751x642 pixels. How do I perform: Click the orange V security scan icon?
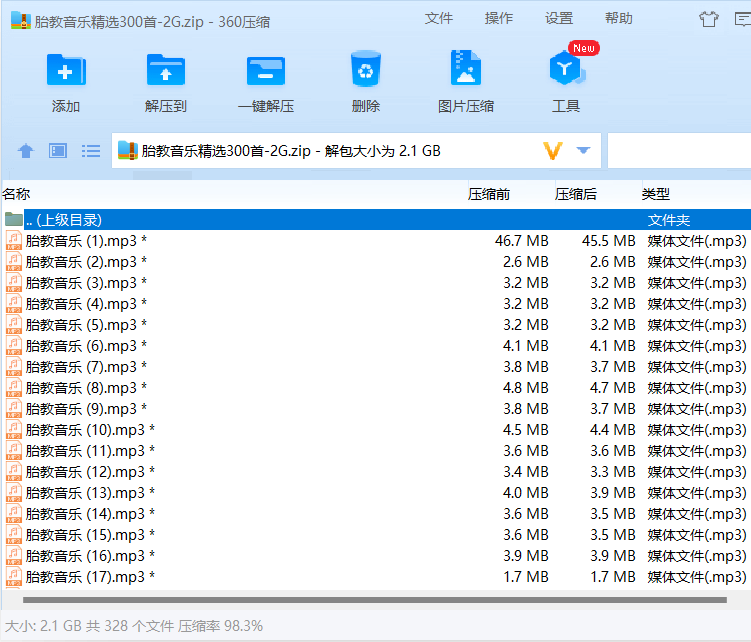[553, 151]
